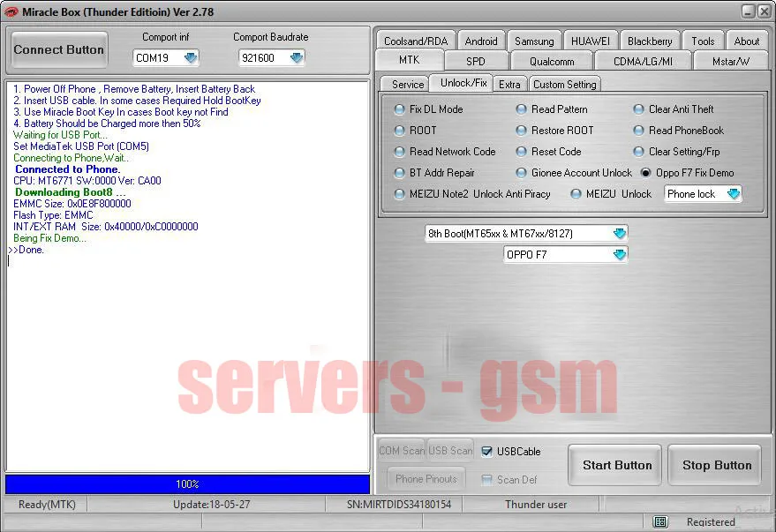Switch to the CDMA/LG/MI tab
The height and width of the screenshot is (532, 776).
pyautogui.click(x=643, y=61)
